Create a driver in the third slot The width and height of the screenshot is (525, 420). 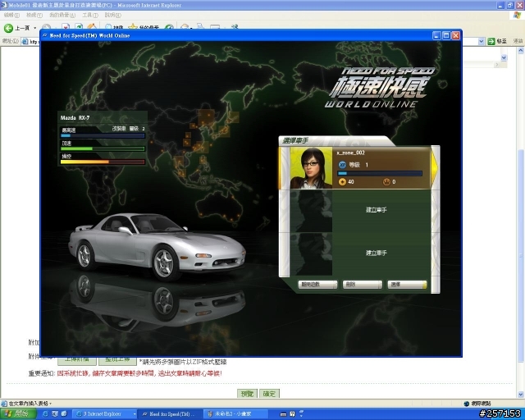tap(377, 253)
